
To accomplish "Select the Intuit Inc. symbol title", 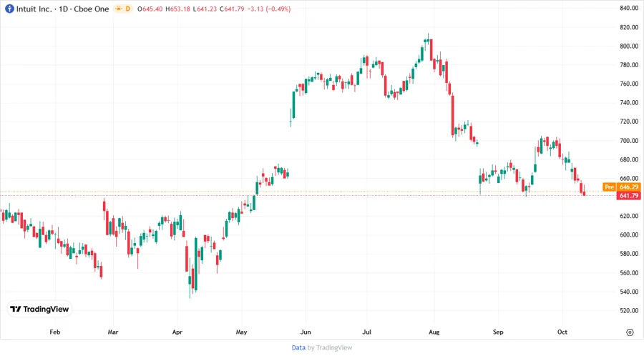I will point(34,9).
